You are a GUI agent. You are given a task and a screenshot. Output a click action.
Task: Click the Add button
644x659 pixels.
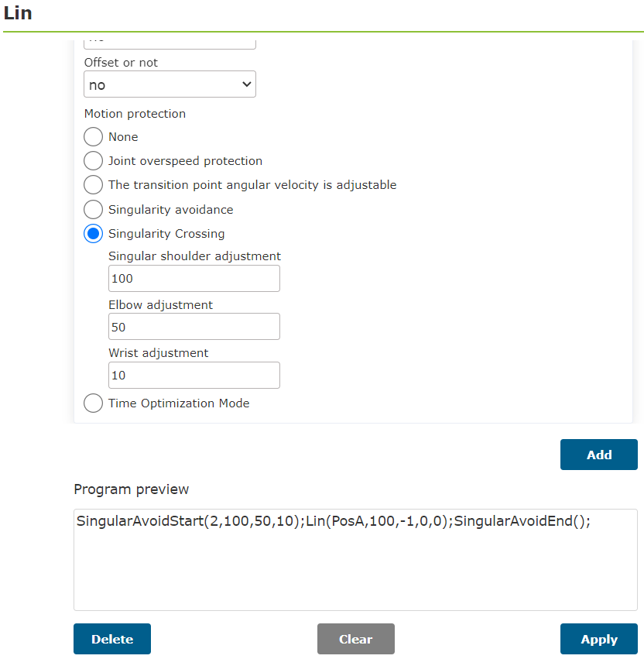click(598, 455)
